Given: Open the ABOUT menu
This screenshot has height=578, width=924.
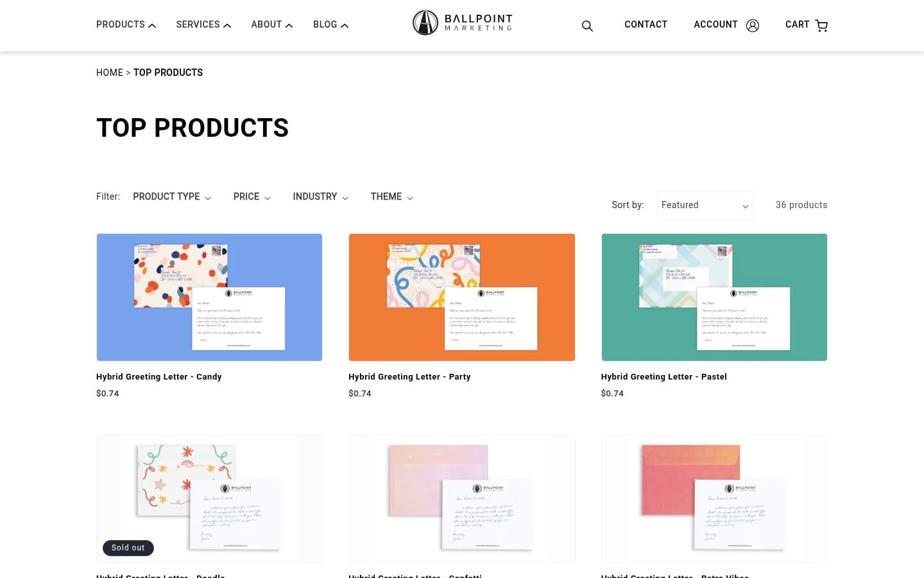Looking at the screenshot, I should click(x=272, y=24).
